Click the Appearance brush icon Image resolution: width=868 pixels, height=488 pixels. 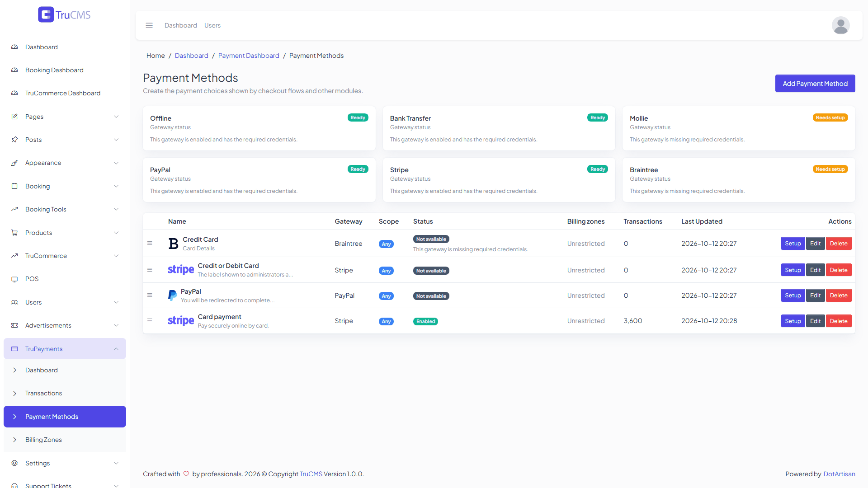[14, 163]
